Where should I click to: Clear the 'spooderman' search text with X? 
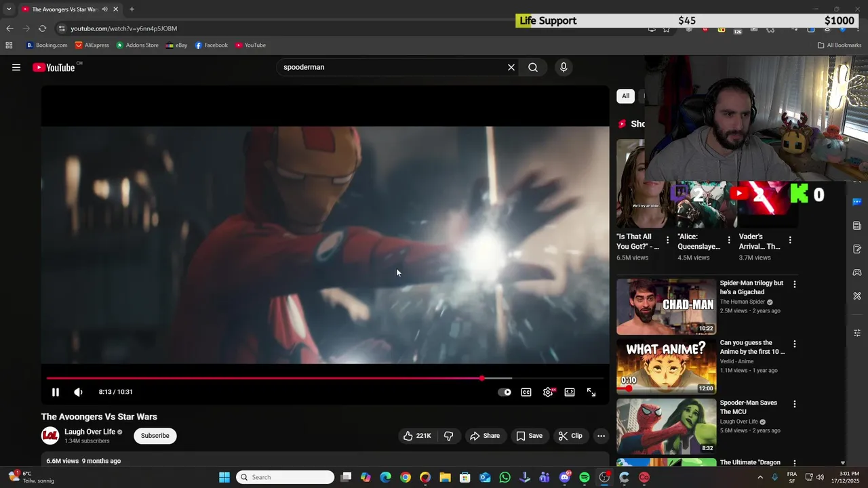click(x=511, y=67)
